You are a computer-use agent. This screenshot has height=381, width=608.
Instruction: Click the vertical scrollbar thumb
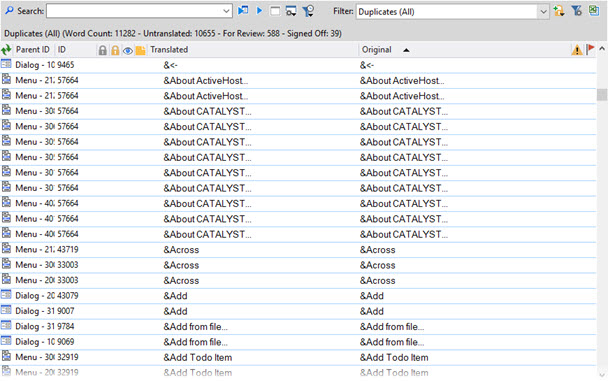[602, 95]
